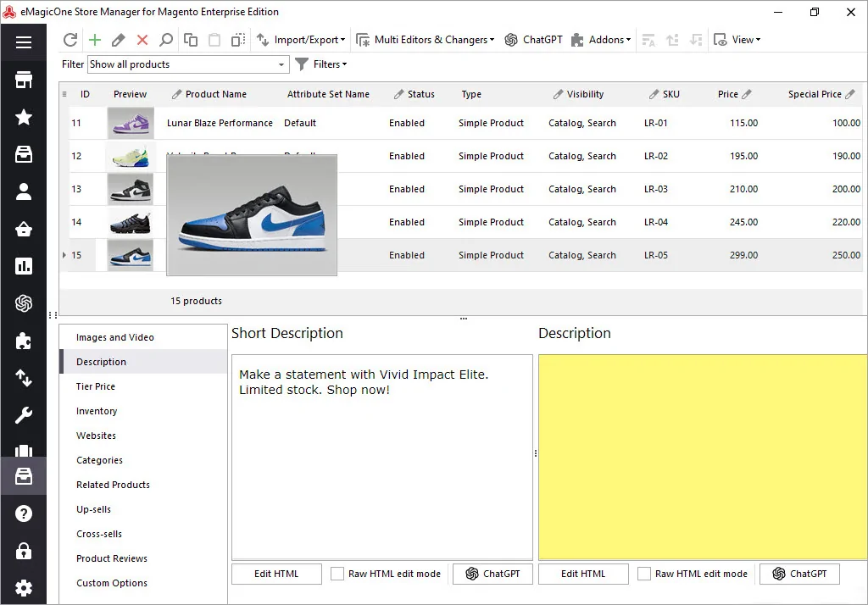Switch to the Up-sells tab
The width and height of the screenshot is (868, 605).
pos(143,509)
